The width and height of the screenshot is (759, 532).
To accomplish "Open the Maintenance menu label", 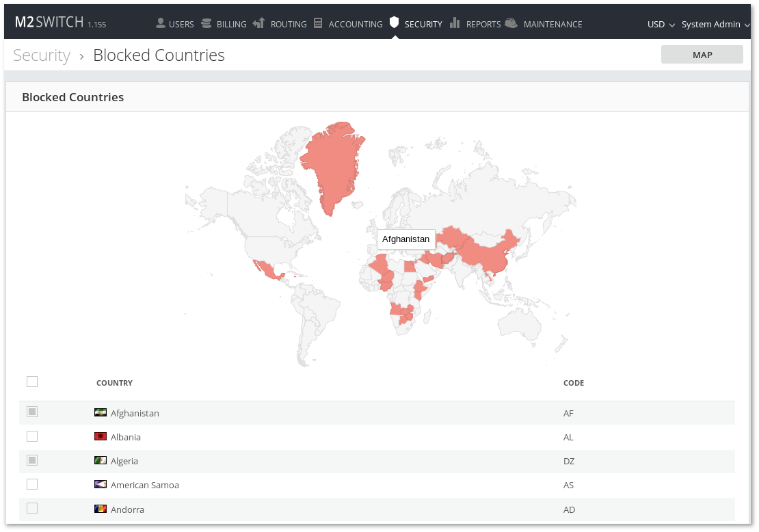I will pos(552,24).
